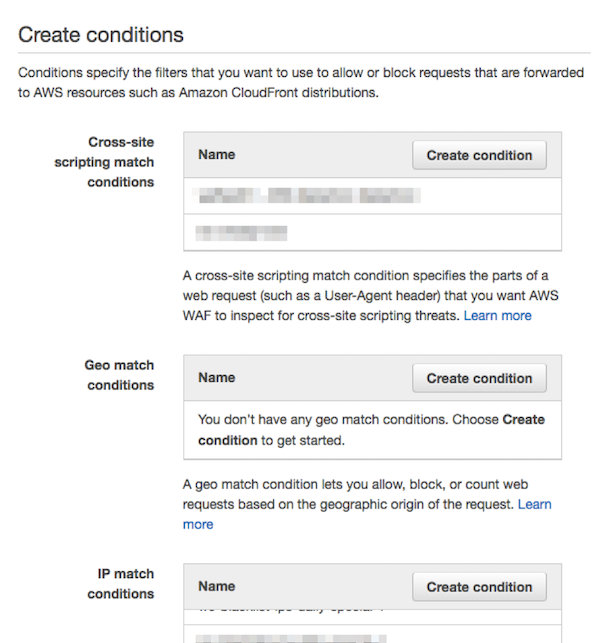This screenshot has height=643, width=600.
Task: Open Learn more link about cross-site scripting
Action: coord(497,315)
